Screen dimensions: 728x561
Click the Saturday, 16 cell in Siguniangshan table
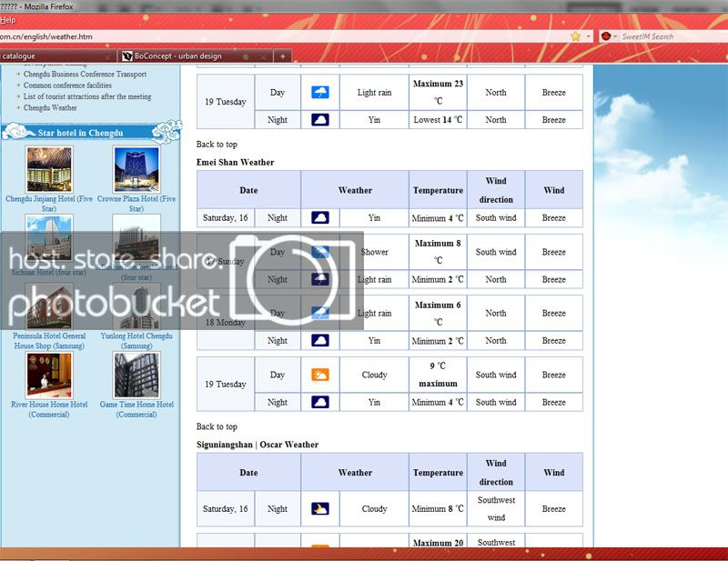tap(225, 508)
